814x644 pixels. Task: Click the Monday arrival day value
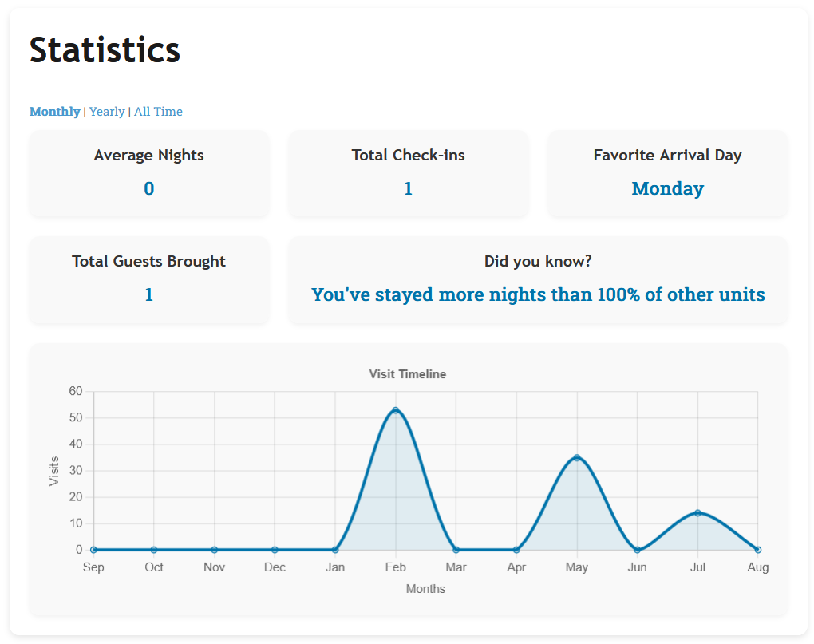pos(667,188)
